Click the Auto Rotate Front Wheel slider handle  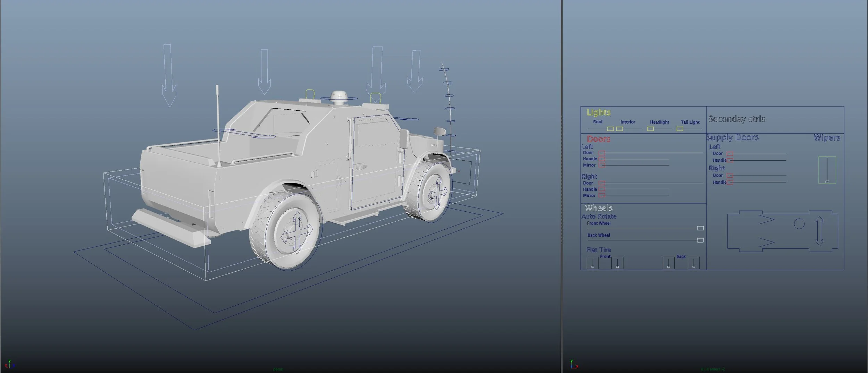coord(700,228)
